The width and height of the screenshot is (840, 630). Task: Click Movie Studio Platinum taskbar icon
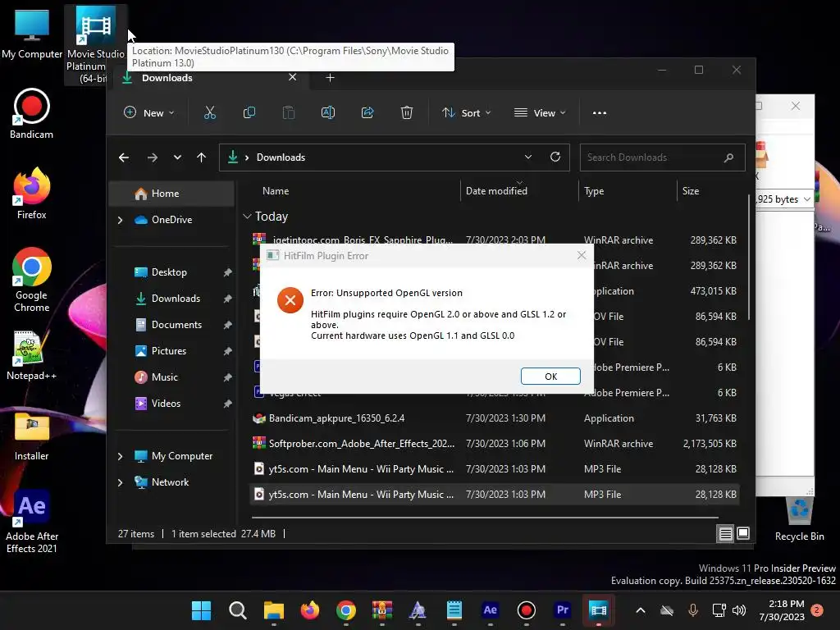[598, 610]
